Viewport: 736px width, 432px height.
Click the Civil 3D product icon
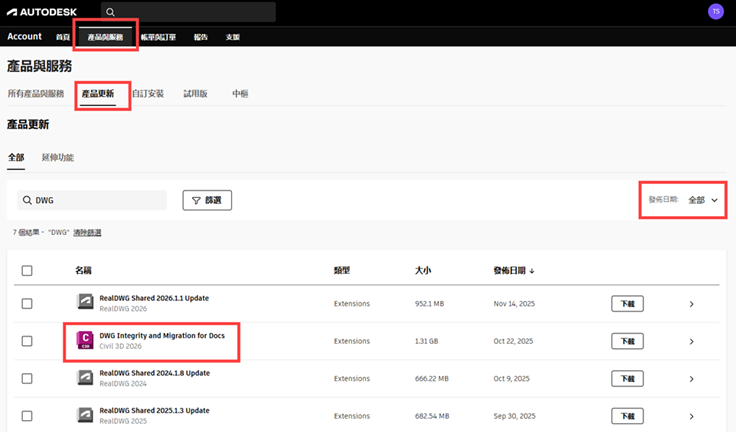coord(85,339)
